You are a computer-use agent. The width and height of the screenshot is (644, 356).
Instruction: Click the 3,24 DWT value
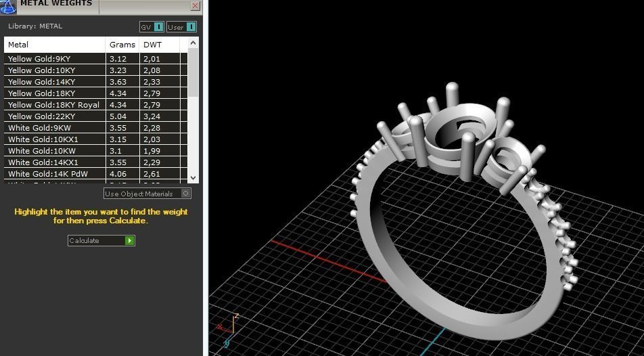point(152,116)
